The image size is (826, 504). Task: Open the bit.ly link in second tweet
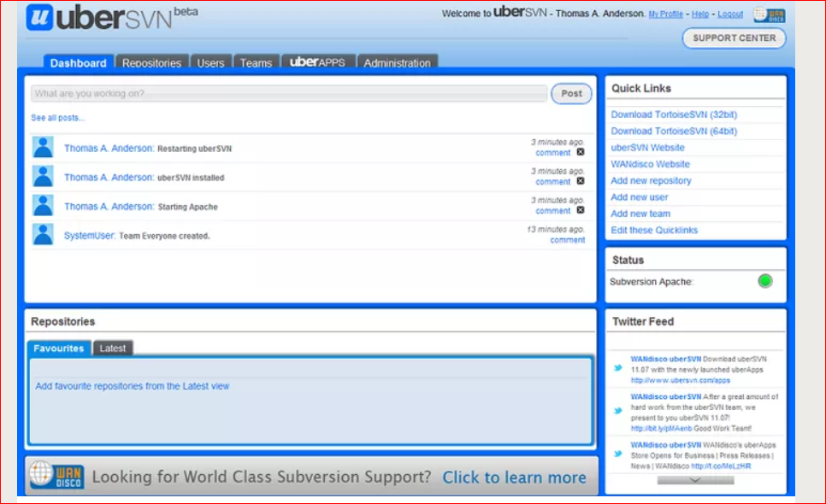pyautogui.click(x=661, y=429)
